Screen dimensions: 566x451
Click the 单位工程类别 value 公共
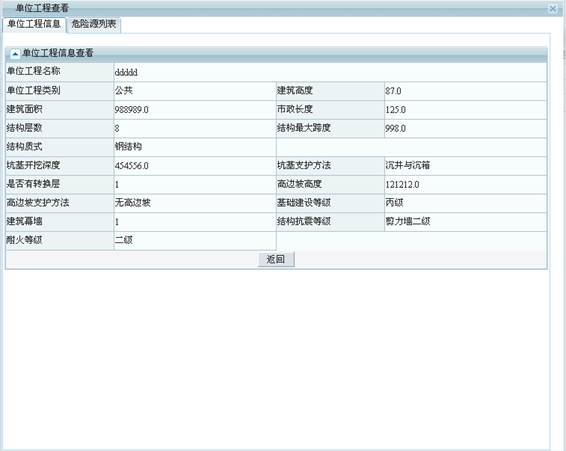pos(124,90)
